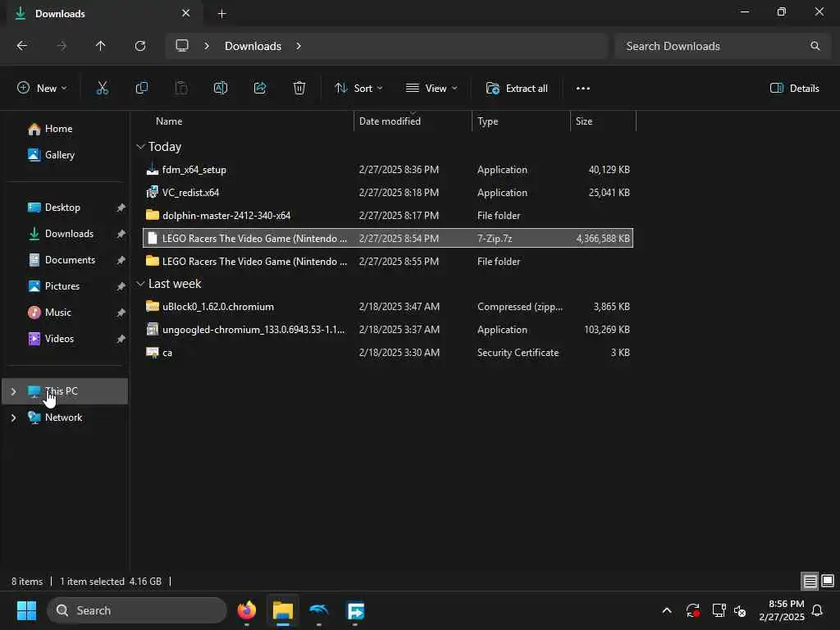Unpin Downloads from quick access

pyautogui.click(x=121, y=234)
